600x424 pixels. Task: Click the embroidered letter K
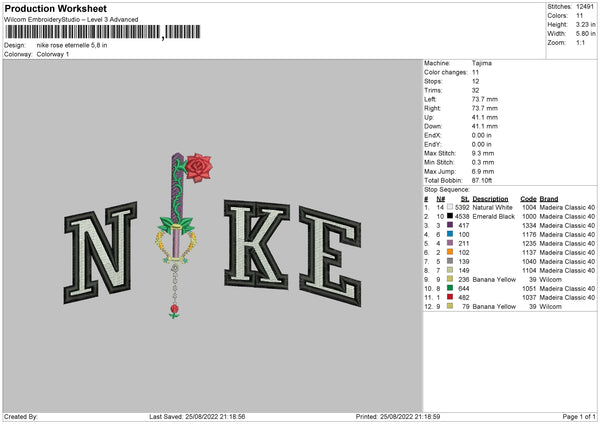click(256, 244)
